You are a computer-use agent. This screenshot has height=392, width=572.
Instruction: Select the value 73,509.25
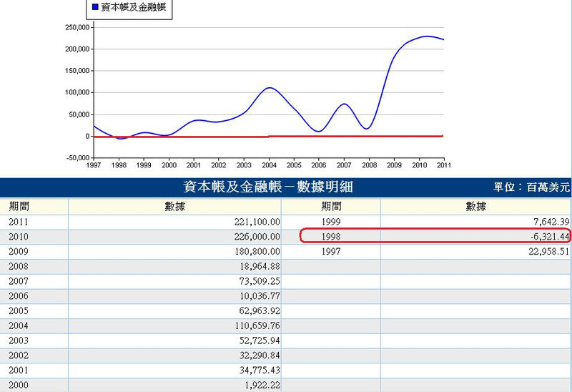(260, 281)
